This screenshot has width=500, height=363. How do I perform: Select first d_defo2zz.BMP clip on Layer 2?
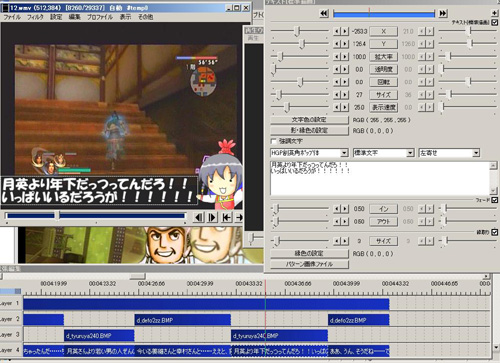coord(182,320)
